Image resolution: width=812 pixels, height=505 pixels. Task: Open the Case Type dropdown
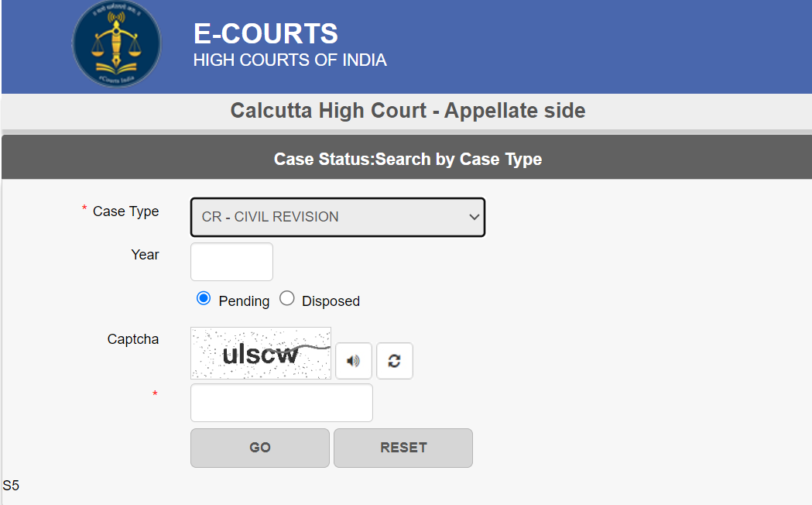click(x=337, y=217)
